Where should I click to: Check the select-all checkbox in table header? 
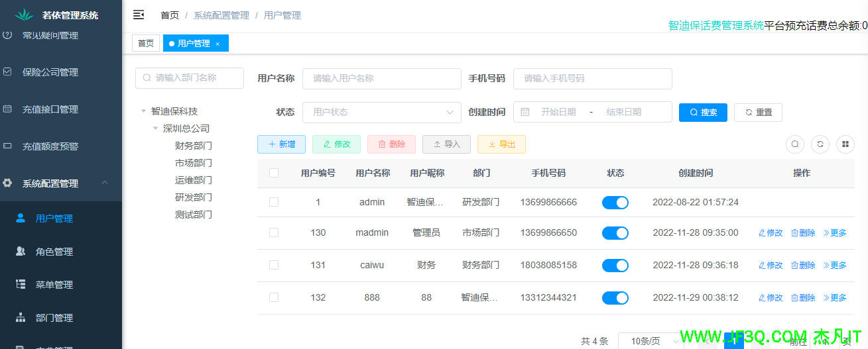click(x=274, y=174)
